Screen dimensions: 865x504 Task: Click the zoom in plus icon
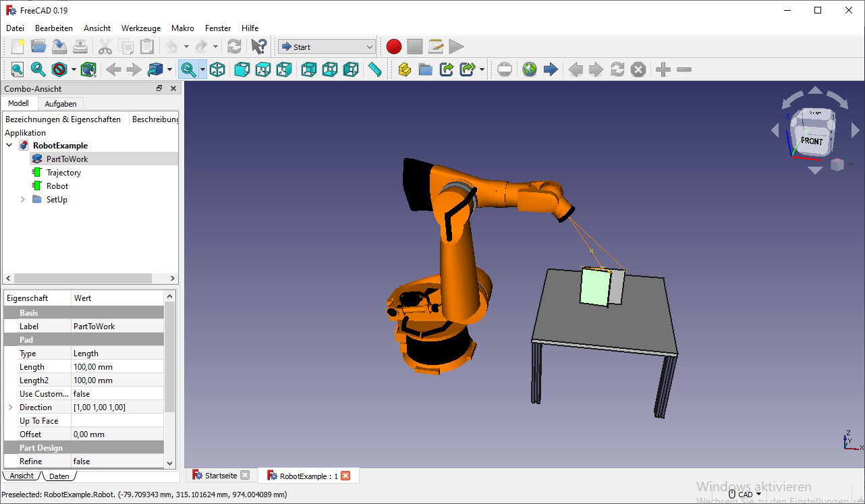coord(663,69)
